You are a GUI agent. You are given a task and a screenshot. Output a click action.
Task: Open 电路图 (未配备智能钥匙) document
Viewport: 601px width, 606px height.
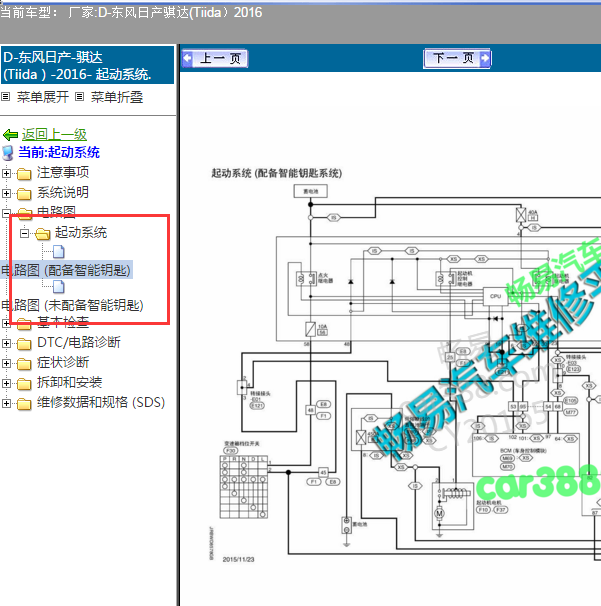tap(72, 305)
